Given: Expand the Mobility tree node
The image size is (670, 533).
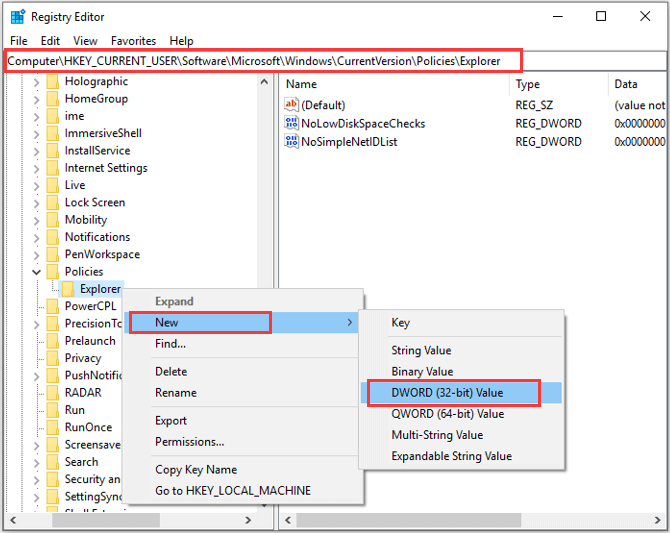Looking at the screenshot, I should (36, 221).
